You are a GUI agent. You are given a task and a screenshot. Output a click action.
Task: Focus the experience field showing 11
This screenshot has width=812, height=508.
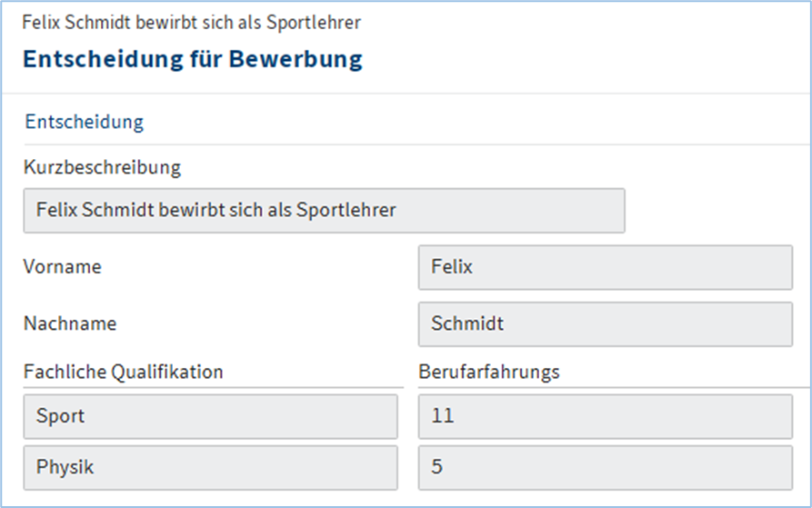pos(605,416)
